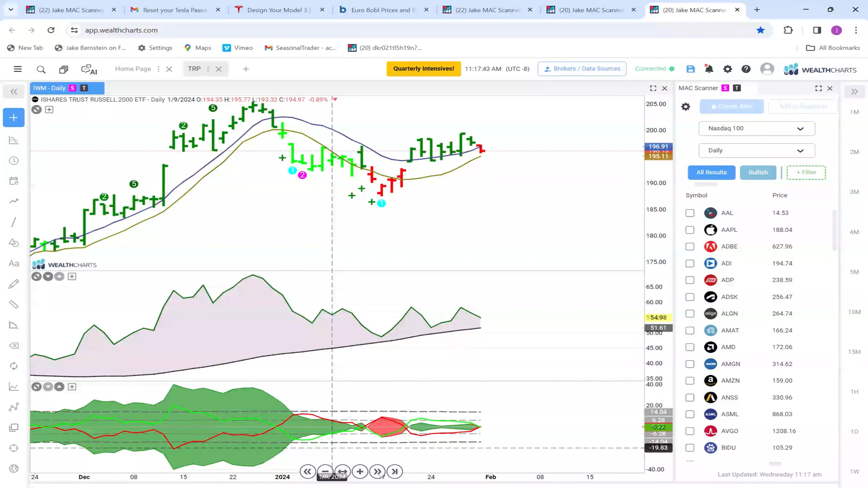Viewport: 868px width, 488px height.
Task: Open the Vimeo bookmark
Action: click(x=237, y=48)
